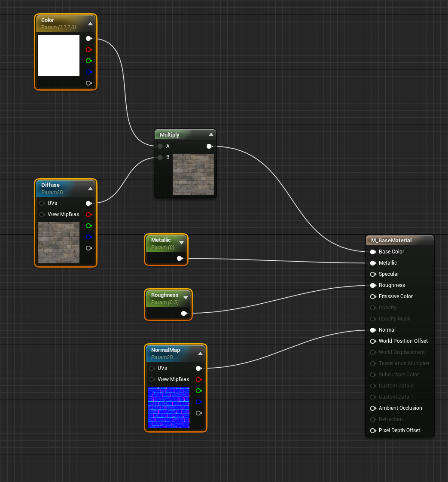Collapse the Color node preview
The image size is (448, 482).
pyautogui.click(x=90, y=24)
